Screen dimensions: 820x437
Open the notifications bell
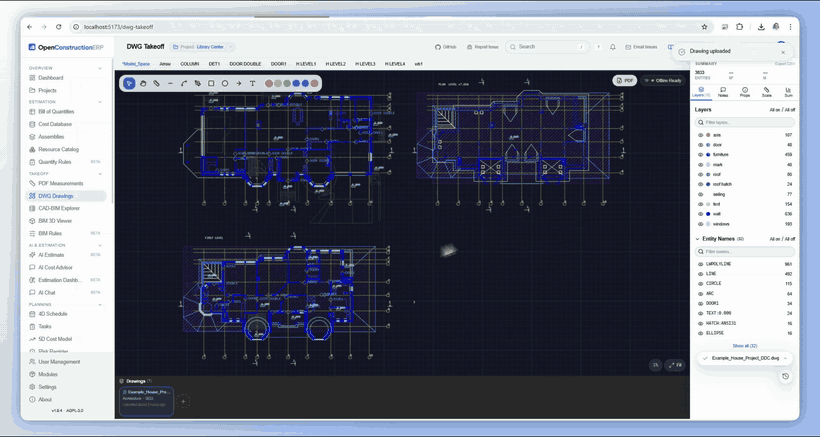(x=613, y=47)
